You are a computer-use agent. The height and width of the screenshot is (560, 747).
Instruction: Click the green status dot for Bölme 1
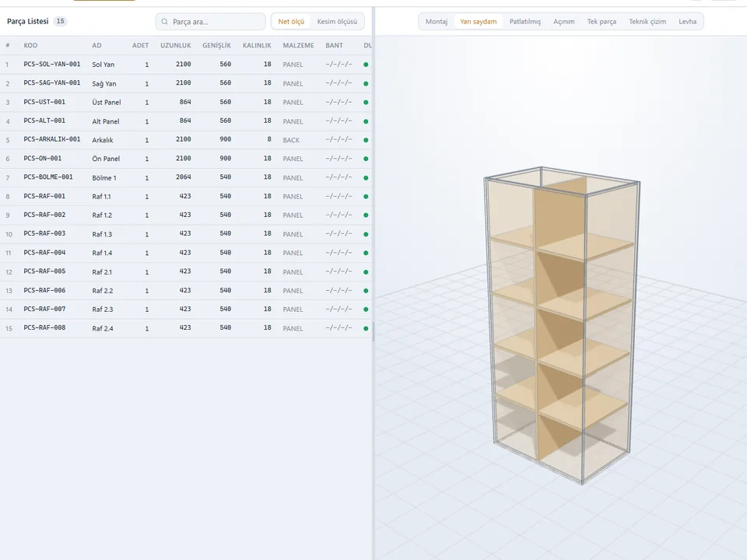tap(366, 177)
